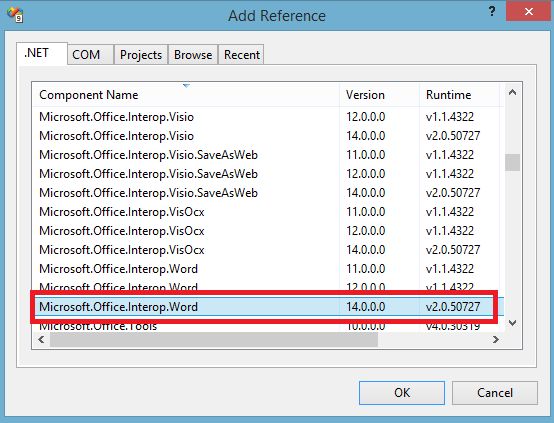This screenshot has height=423, width=554.
Task: Show the Recent tab
Action: pos(241,55)
